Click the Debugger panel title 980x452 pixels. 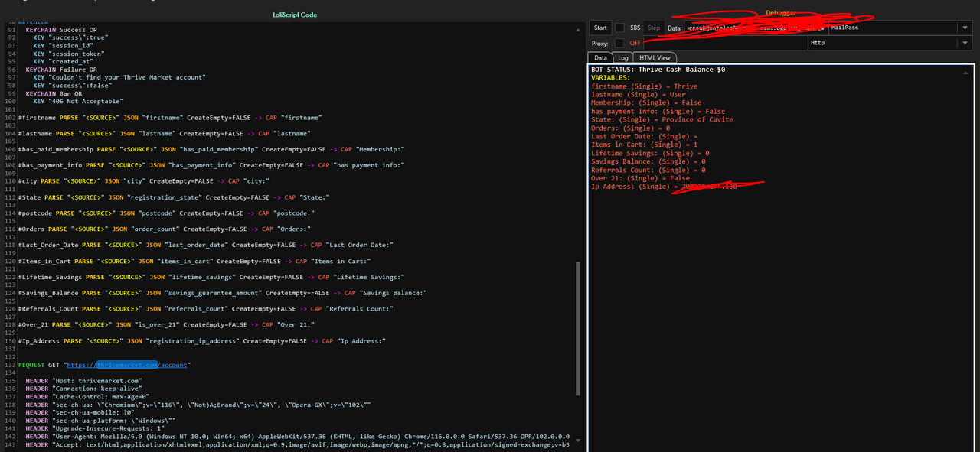pos(781,13)
